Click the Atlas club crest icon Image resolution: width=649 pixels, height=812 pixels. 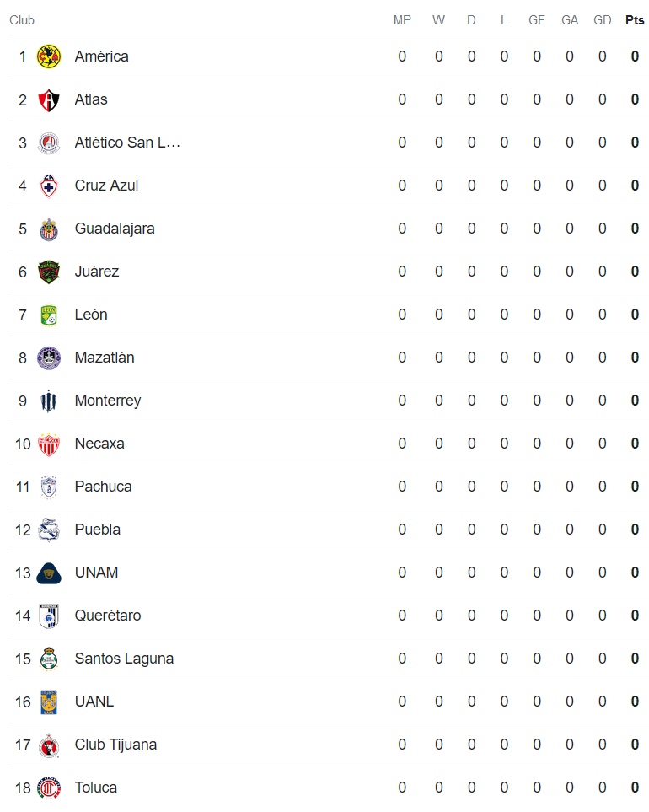[49, 99]
